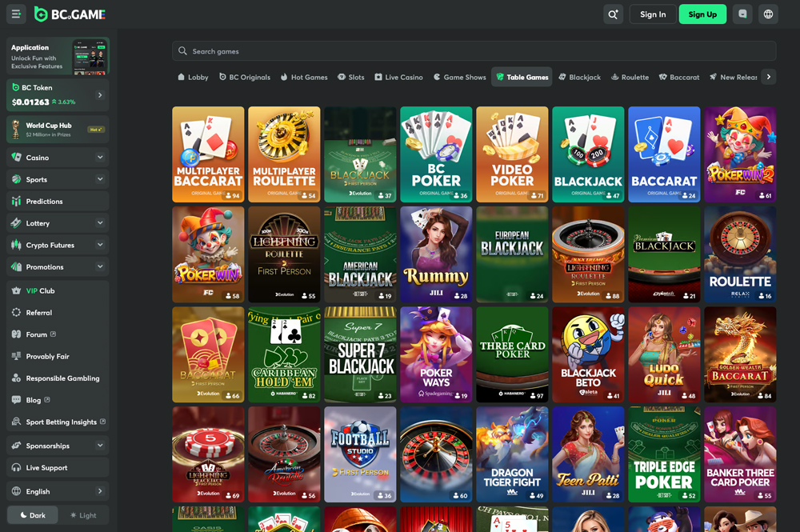The width and height of the screenshot is (800, 532).
Task: Open the BC Originals tab
Action: pos(245,77)
